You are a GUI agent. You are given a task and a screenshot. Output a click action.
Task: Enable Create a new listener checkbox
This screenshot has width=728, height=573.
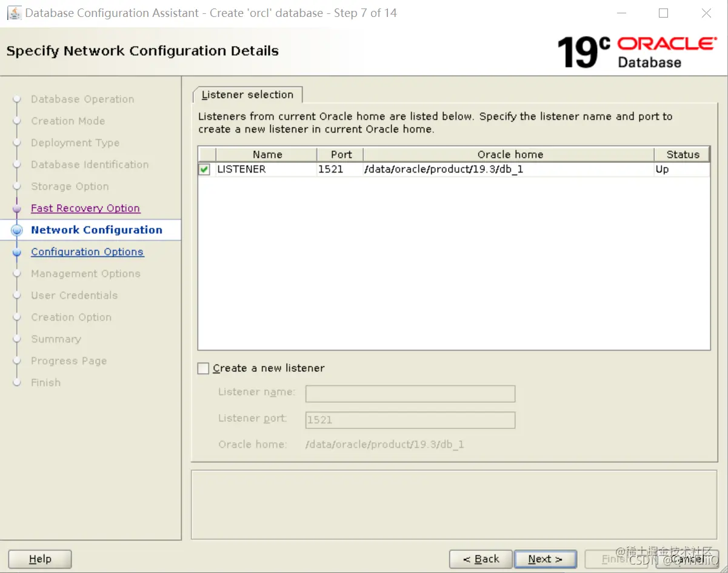(x=203, y=368)
